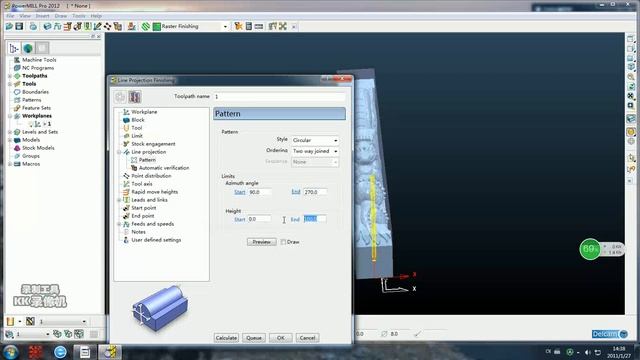Click the PowerMILL taskbar button
Viewport: 640px width, 360px height.
coord(109,352)
